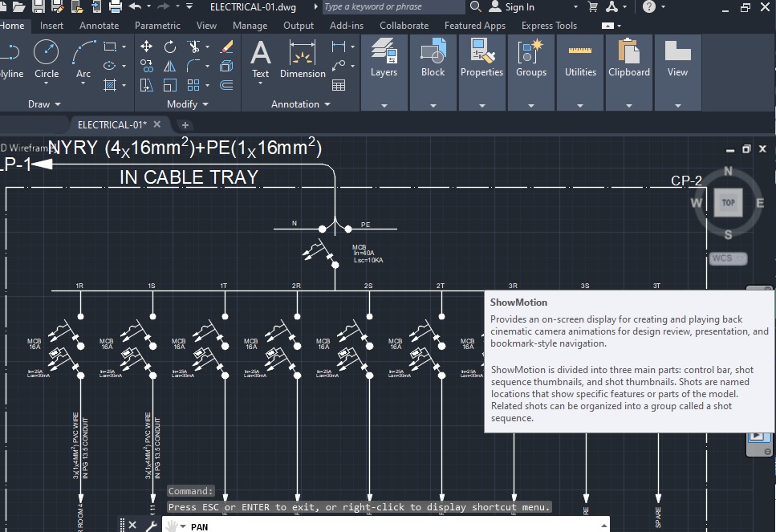
Task: Pick the Erase tool
Action: pyautogui.click(x=226, y=47)
